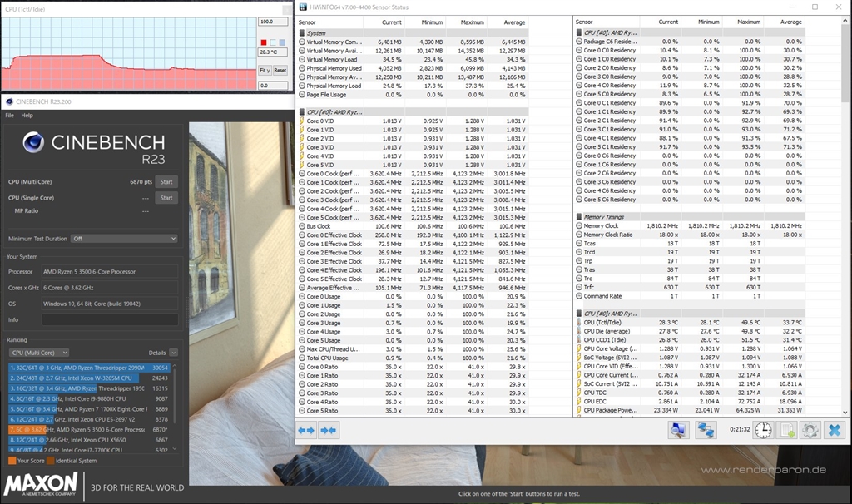The height and width of the screenshot is (504, 852).
Task: Open the magnifier sensor search icon in HWiNFO
Action: [x=678, y=430]
